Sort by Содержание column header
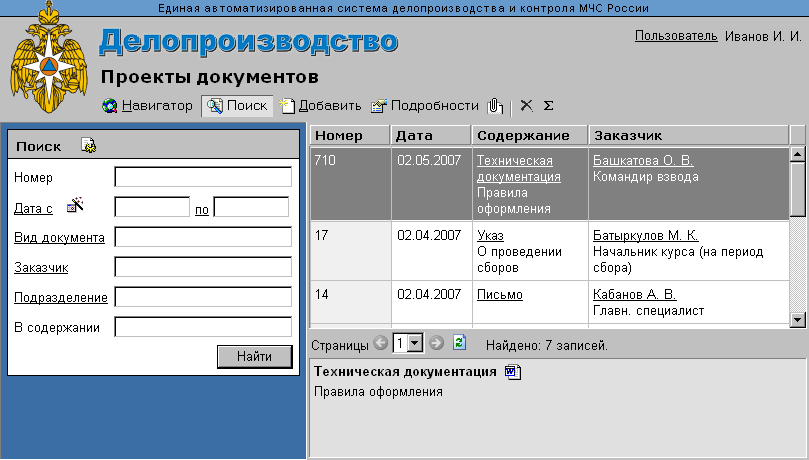The image size is (809, 460). tap(530, 135)
